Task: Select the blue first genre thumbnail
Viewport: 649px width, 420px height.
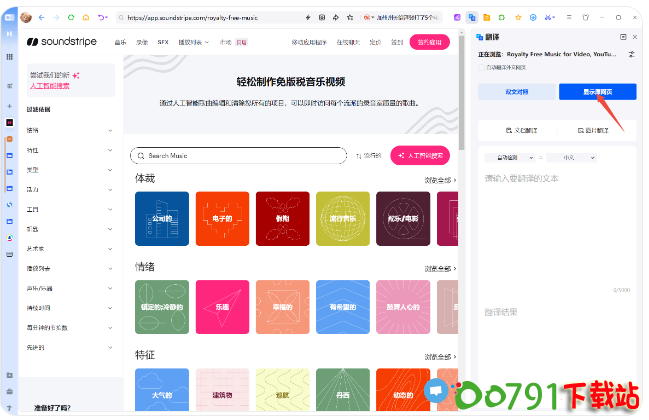Action: [x=161, y=218]
